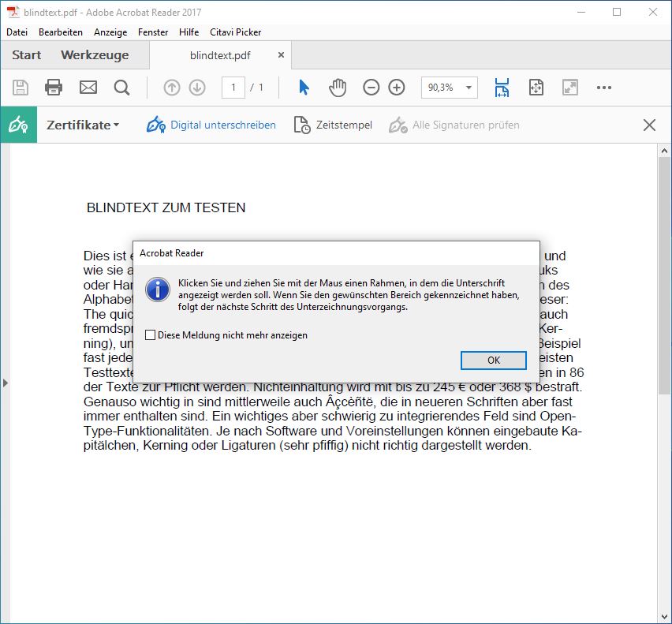Go to previous page arrow
The height and width of the screenshot is (624, 672).
172,88
